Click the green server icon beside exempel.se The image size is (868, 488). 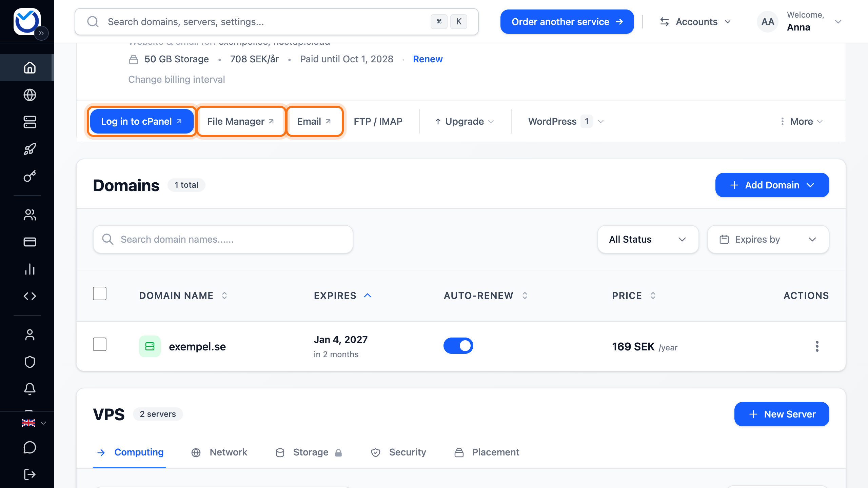[150, 346]
